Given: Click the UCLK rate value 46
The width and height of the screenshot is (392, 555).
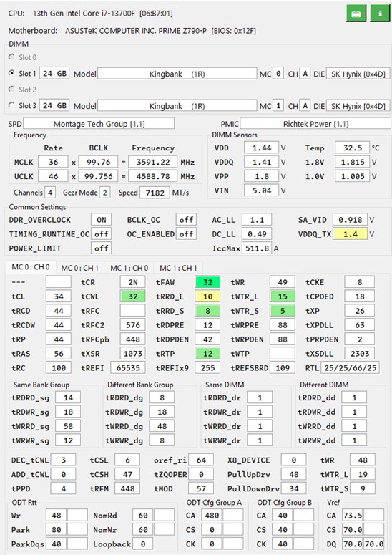Looking at the screenshot, I should (x=53, y=176).
